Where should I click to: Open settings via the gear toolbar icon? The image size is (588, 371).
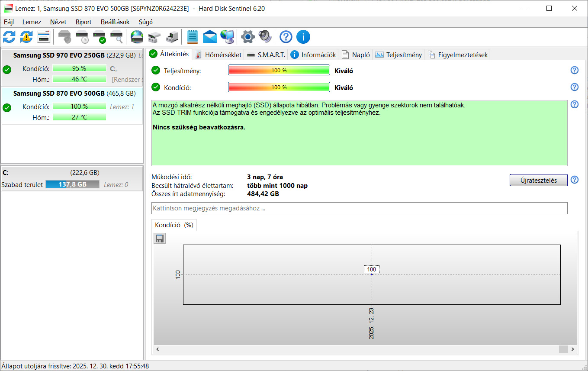[x=247, y=37]
